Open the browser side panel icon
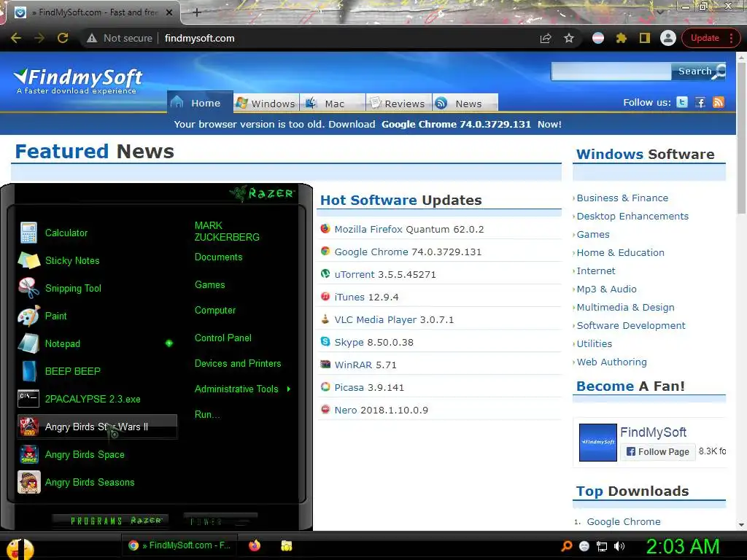The image size is (747, 560). tap(645, 38)
